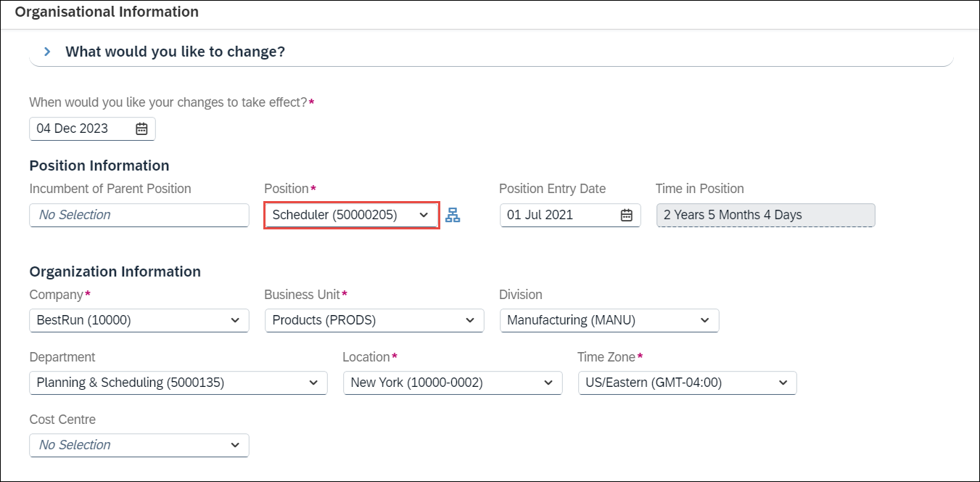Click the Position Information heading
The width and height of the screenshot is (980, 482).
(99, 166)
